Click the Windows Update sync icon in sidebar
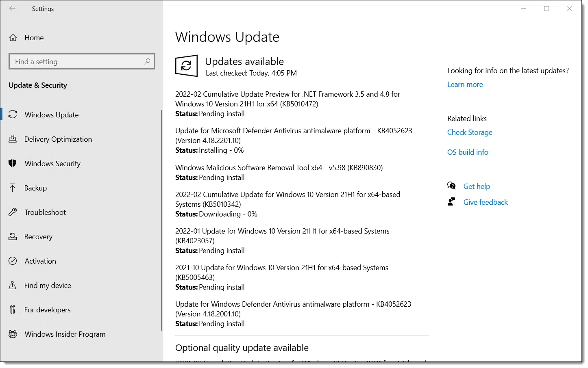The height and width of the screenshot is (368, 588). click(x=13, y=115)
